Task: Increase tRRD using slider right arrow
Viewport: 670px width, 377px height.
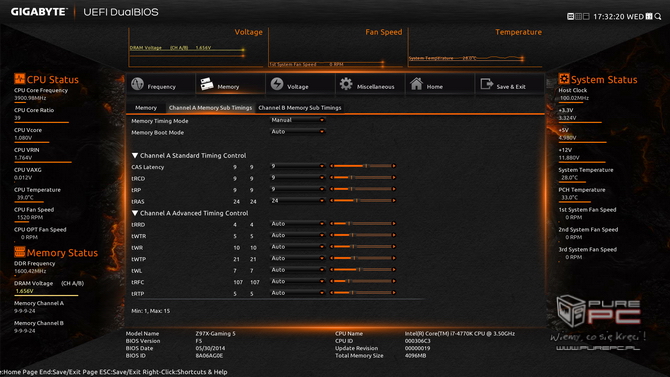Action: 394,224
